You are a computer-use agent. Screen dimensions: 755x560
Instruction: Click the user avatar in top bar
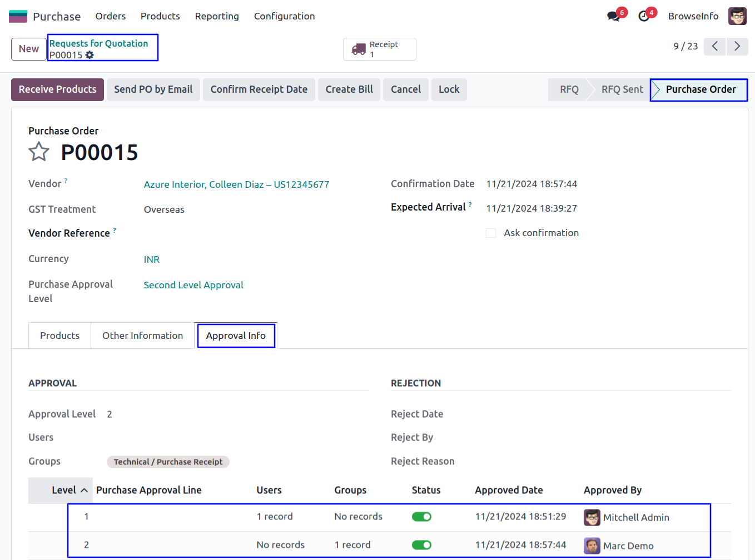737,16
